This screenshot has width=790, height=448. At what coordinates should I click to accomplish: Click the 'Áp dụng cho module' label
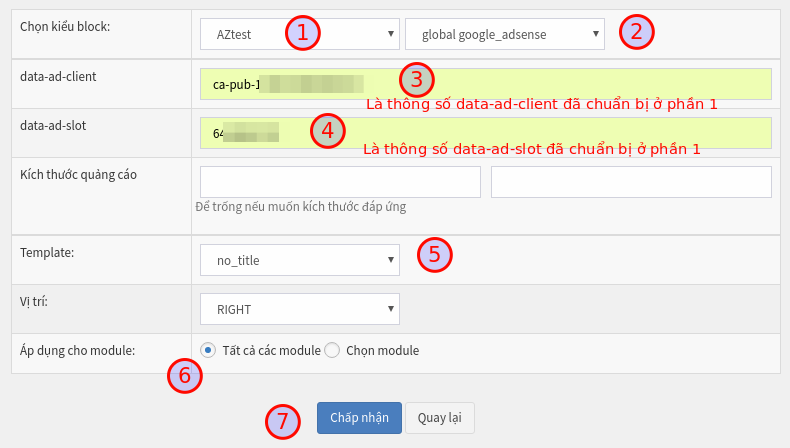[78, 350]
